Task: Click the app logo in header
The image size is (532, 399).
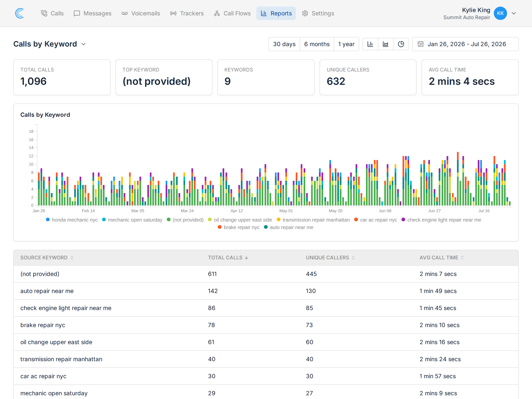Action: pyautogui.click(x=20, y=13)
